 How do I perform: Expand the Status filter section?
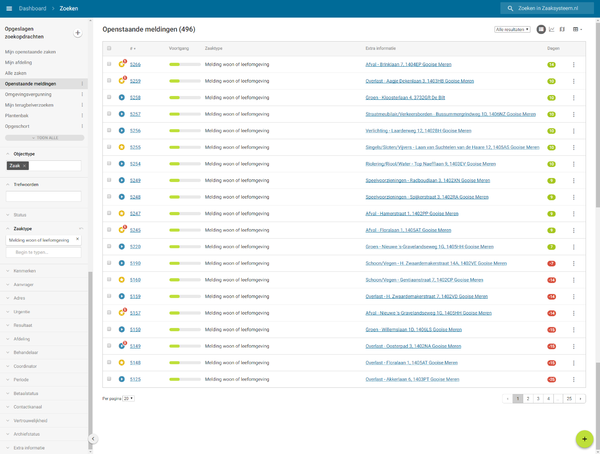point(20,215)
